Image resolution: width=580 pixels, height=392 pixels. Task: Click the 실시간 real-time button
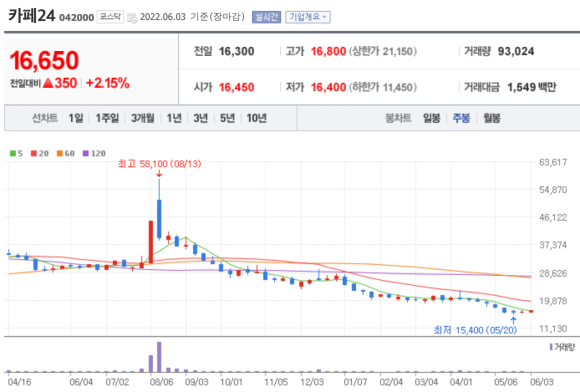(266, 17)
